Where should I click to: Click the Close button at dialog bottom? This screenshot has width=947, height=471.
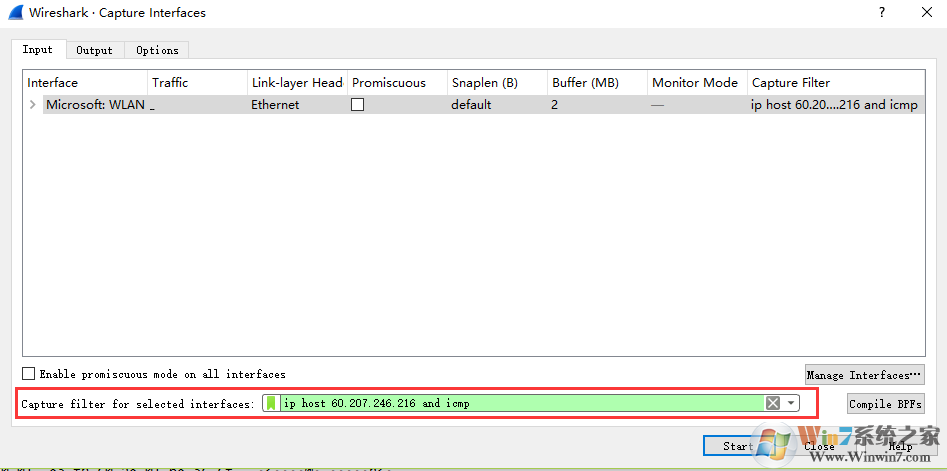click(x=819, y=446)
